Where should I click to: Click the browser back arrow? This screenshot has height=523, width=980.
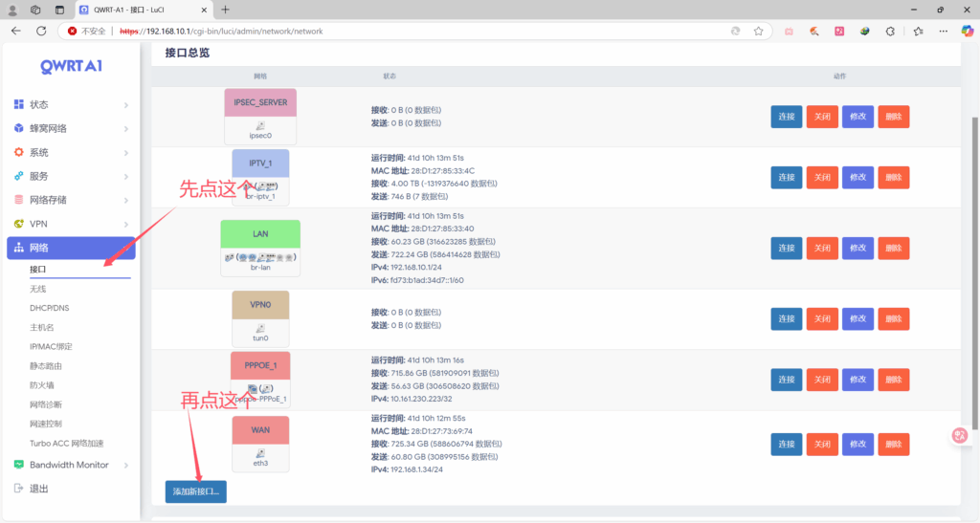(15, 31)
